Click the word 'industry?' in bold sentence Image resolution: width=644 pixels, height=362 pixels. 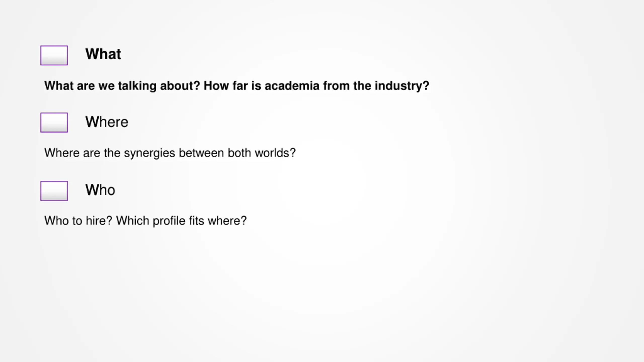click(x=402, y=86)
